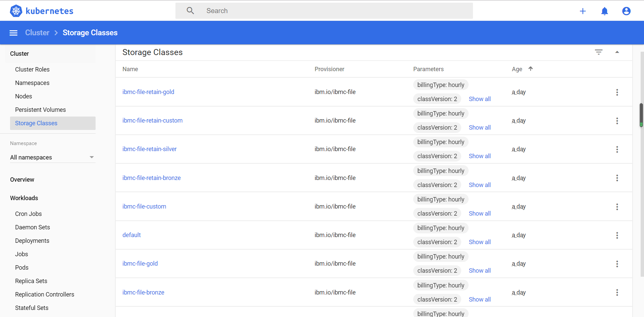
Task: Open actions menu for ibmc-file-retain-custom
Action: [x=617, y=121]
